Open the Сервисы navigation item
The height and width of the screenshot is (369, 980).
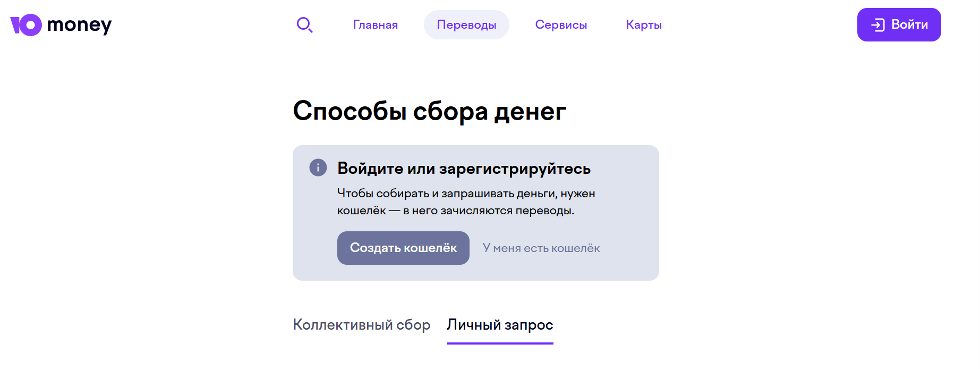561,24
